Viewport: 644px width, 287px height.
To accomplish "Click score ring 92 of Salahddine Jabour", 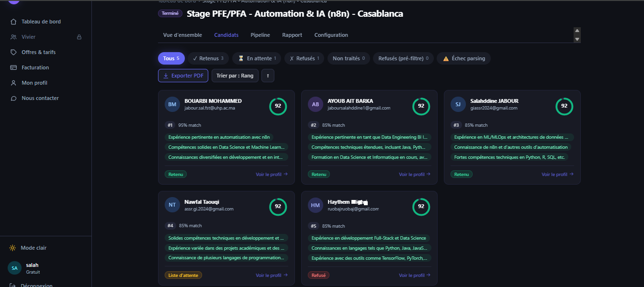I will (564, 106).
